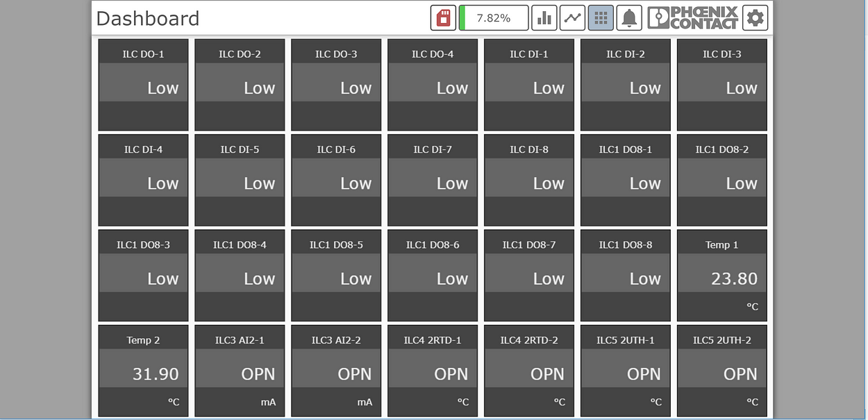Select the grid tile view icon
Image resolution: width=868 pixels, height=420 pixels.
(601, 18)
